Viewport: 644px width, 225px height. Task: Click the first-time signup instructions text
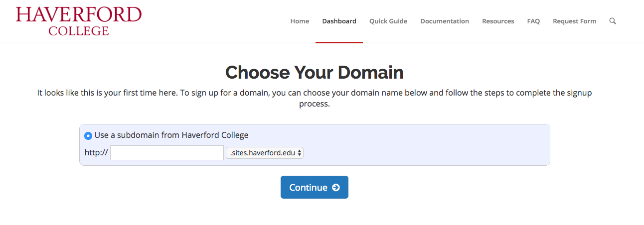(315, 99)
